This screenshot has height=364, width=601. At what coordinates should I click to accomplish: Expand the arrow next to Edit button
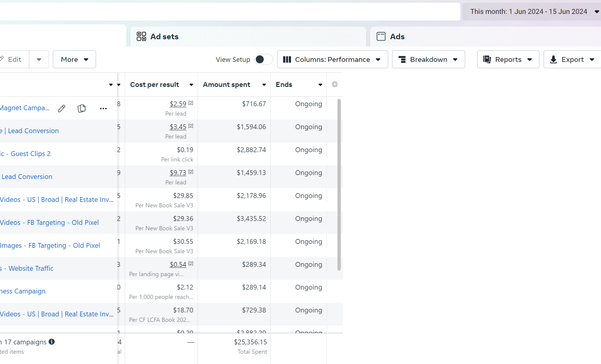pos(39,59)
